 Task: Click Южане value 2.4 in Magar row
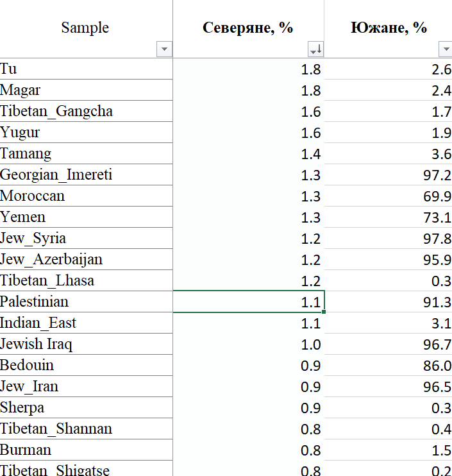point(389,90)
